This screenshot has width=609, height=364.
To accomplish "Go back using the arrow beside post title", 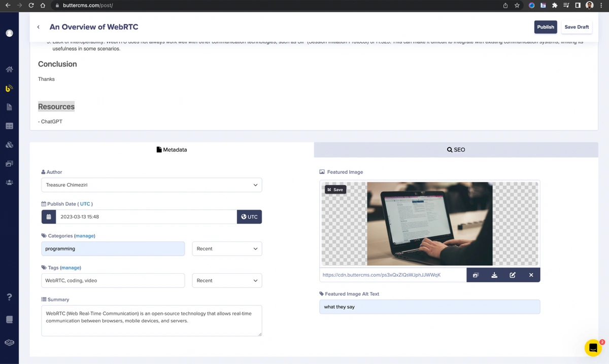I will (39, 27).
